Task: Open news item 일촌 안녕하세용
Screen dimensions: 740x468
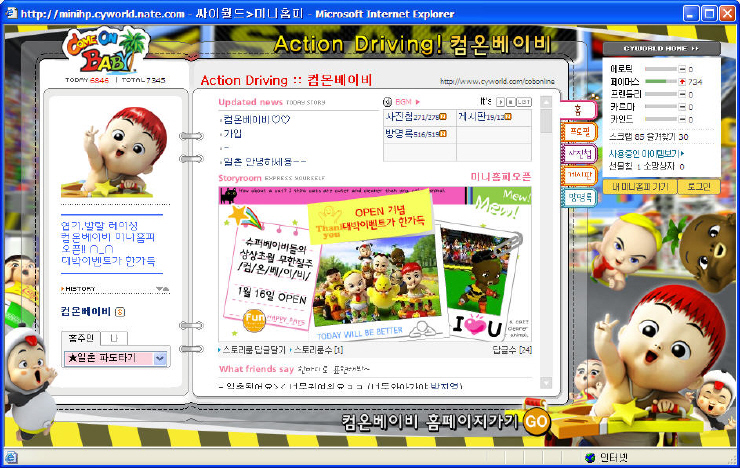Action: 265,162
